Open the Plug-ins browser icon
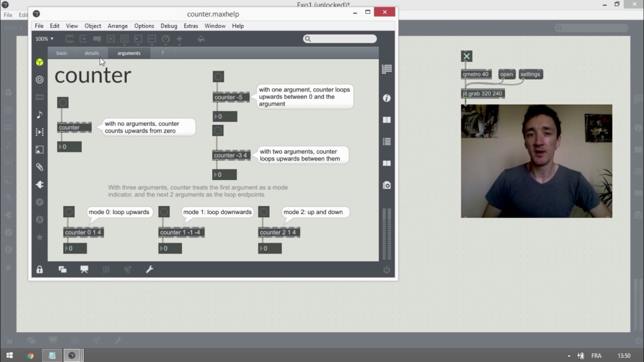This screenshot has width=644, height=362. [x=40, y=185]
